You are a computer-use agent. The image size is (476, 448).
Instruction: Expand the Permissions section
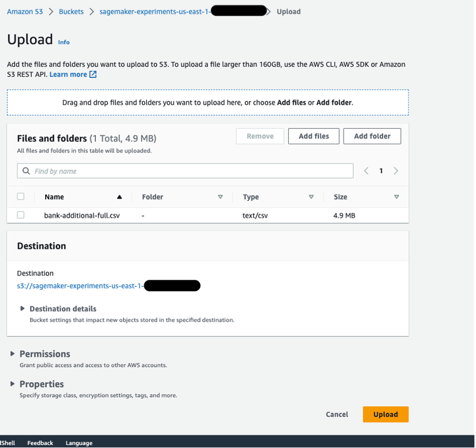[13, 354]
